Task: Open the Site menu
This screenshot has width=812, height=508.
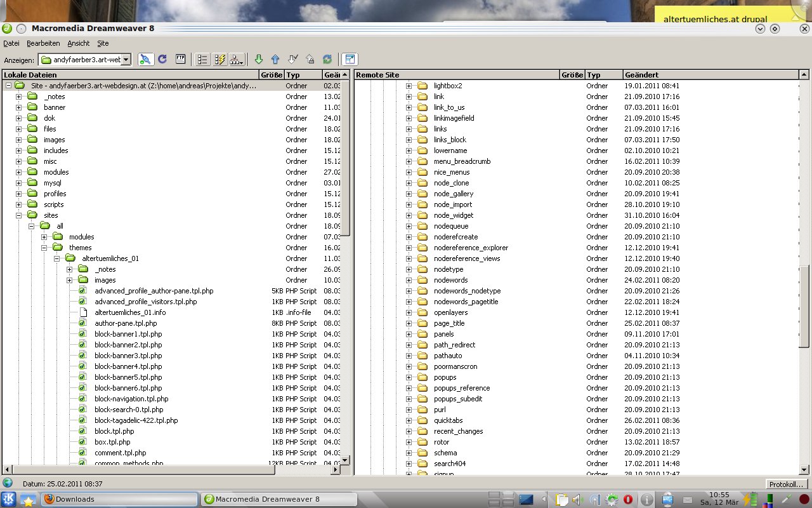Action: (103, 43)
